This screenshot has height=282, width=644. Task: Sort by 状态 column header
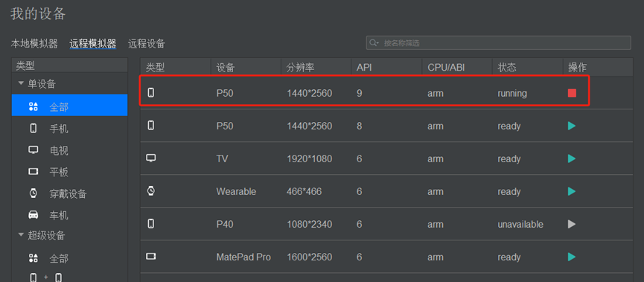click(527, 67)
